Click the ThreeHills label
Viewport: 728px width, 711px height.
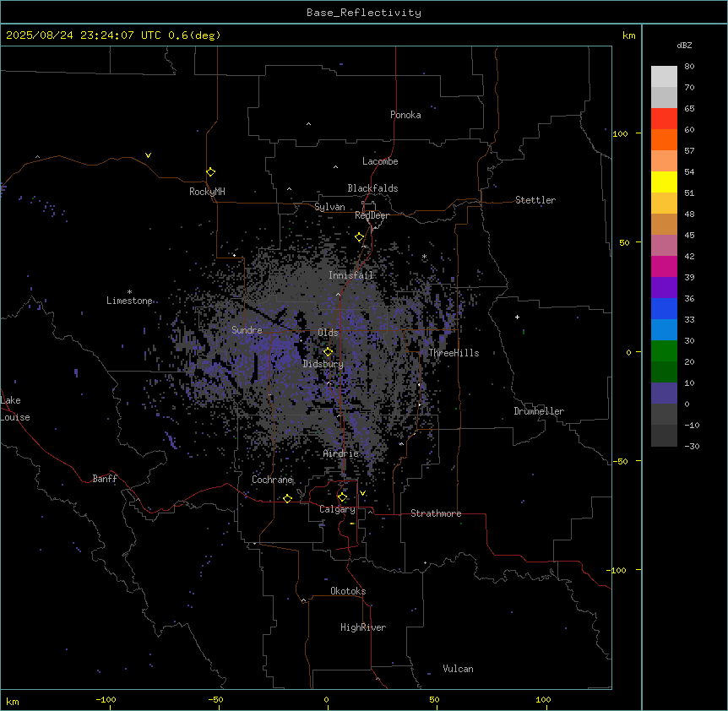454,353
